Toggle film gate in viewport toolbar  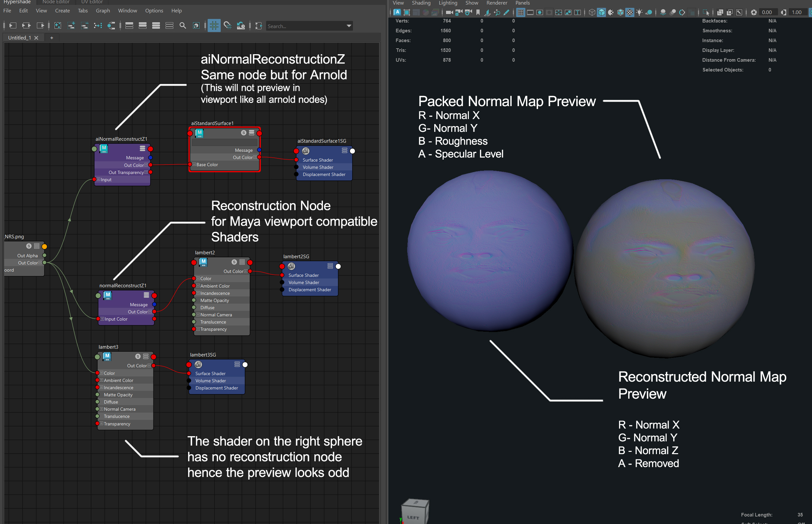tap(530, 12)
